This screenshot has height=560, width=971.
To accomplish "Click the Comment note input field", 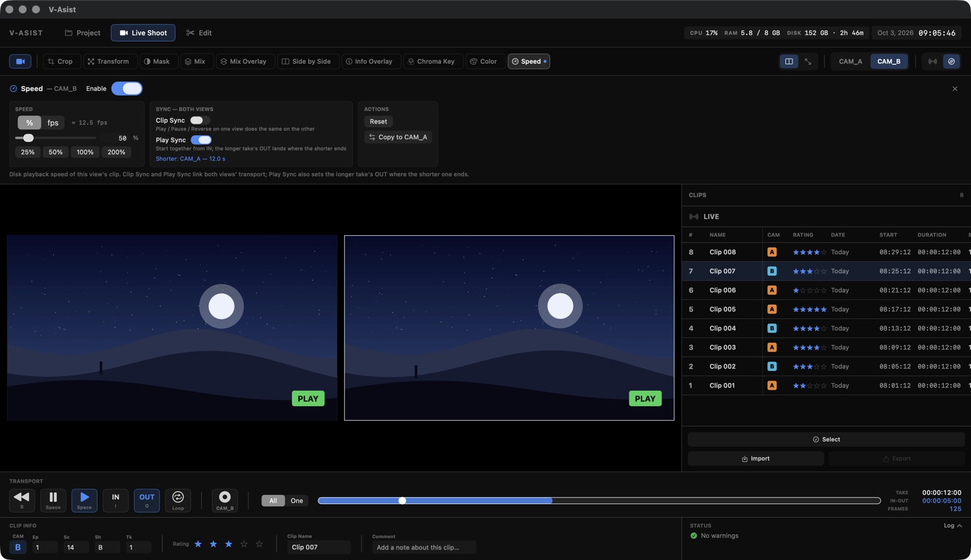I will 424,547.
